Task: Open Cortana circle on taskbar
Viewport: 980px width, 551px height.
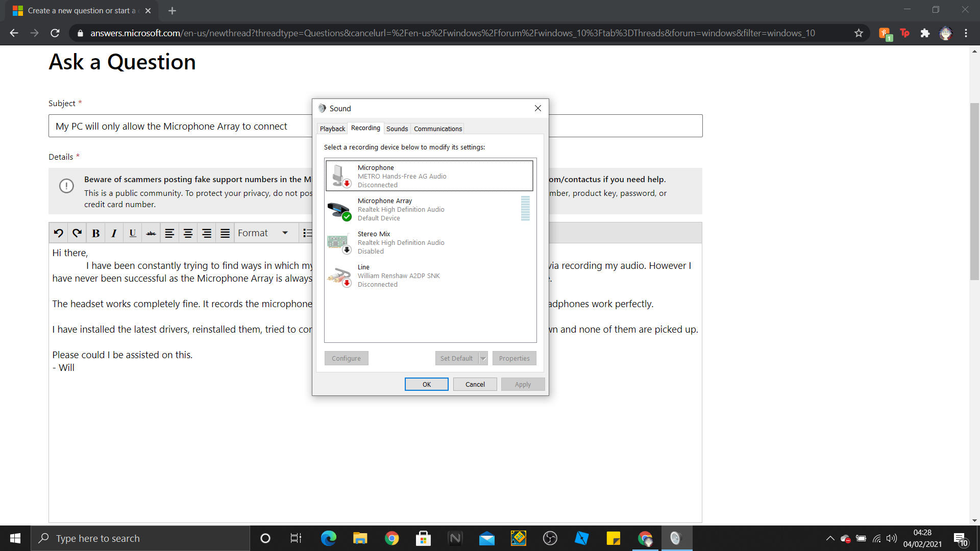Action: [x=265, y=538]
